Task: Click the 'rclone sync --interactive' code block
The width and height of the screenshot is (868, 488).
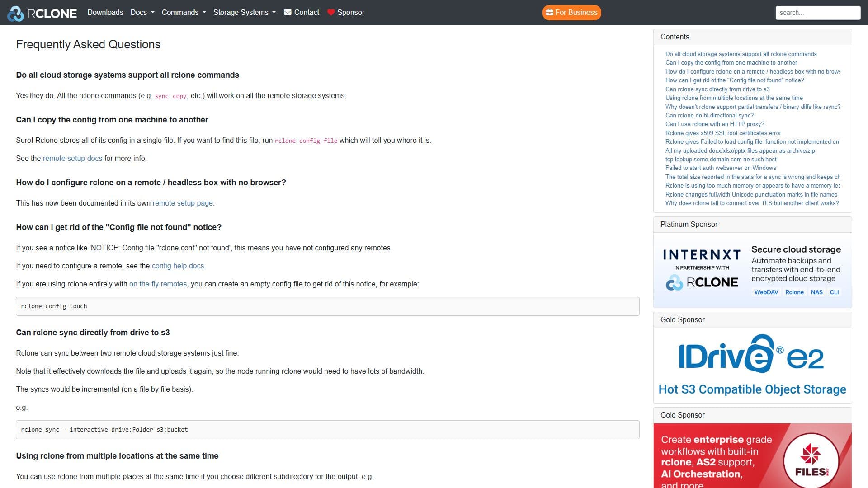Action: (x=328, y=430)
